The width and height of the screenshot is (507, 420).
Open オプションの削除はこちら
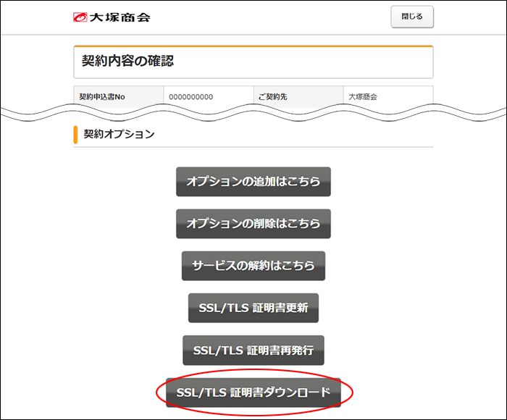(x=253, y=224)
